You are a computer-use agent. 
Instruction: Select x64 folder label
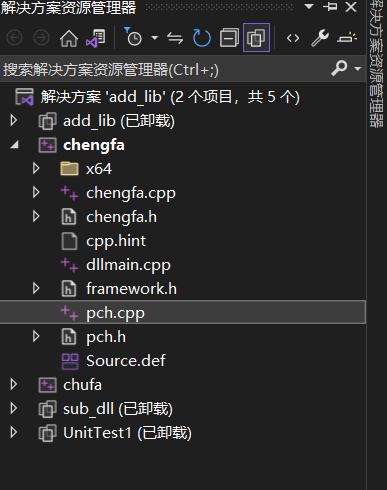(99, 169)
